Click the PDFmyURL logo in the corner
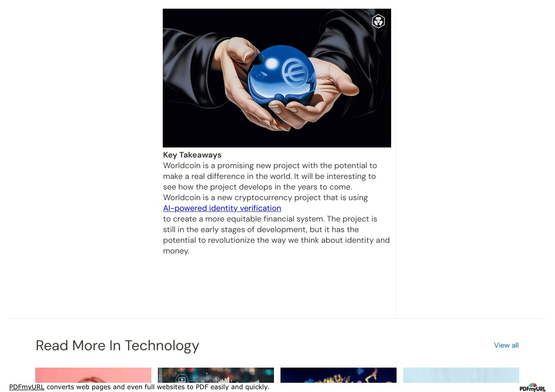555x392 pixels. coord(532,388)
